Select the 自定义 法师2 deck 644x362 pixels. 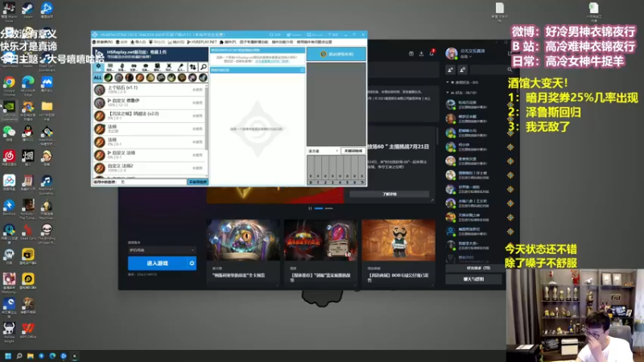(x=151, y=167)
